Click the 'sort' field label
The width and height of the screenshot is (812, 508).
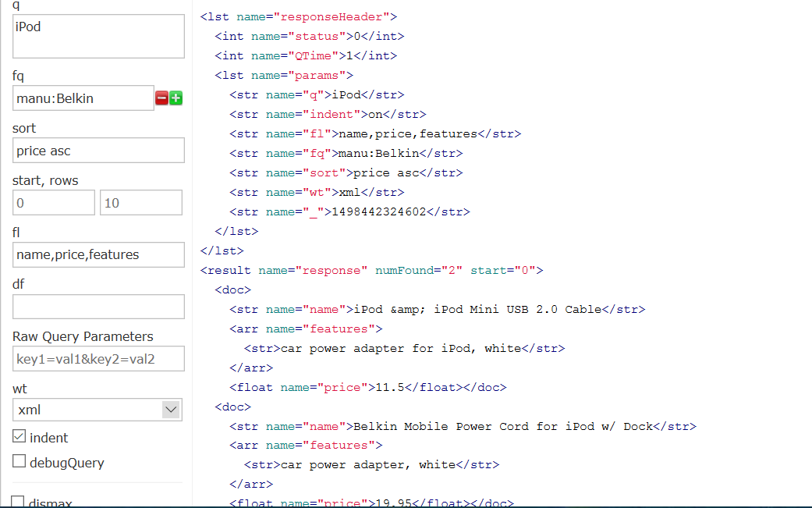24,128
